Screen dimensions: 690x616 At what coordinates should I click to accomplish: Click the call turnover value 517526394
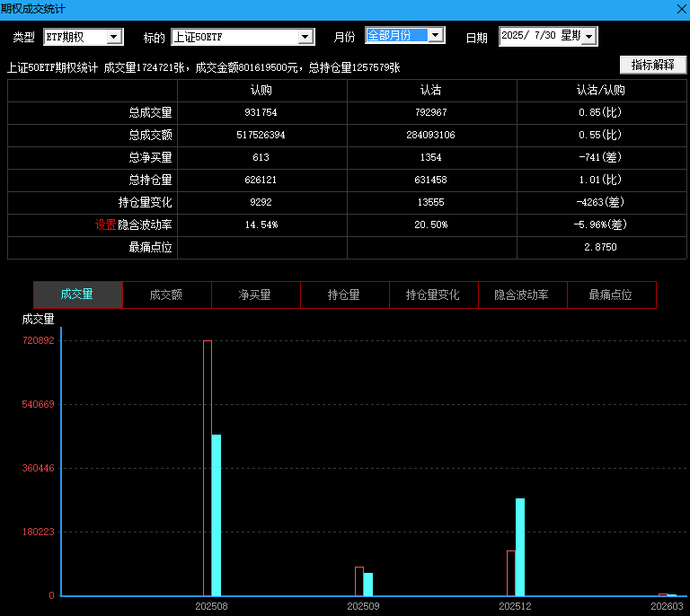[261, 135]
